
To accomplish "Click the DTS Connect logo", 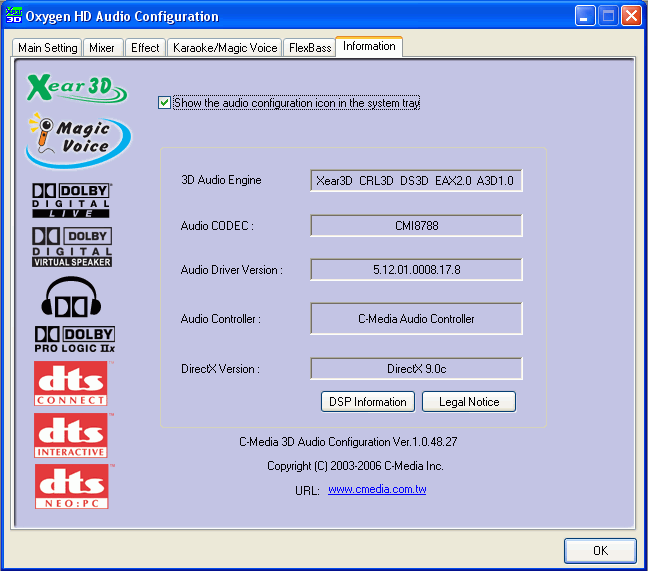I will (x=71, y=383).
